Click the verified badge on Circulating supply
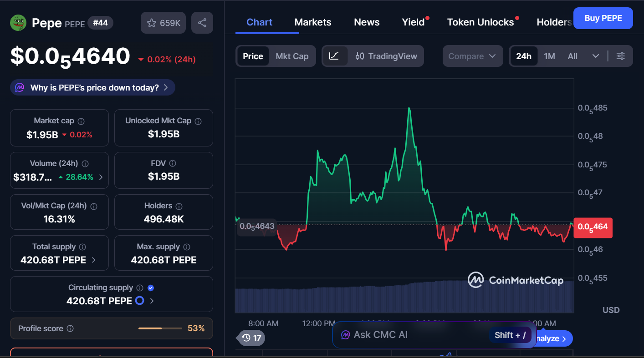644x358 pixels. 151,287
